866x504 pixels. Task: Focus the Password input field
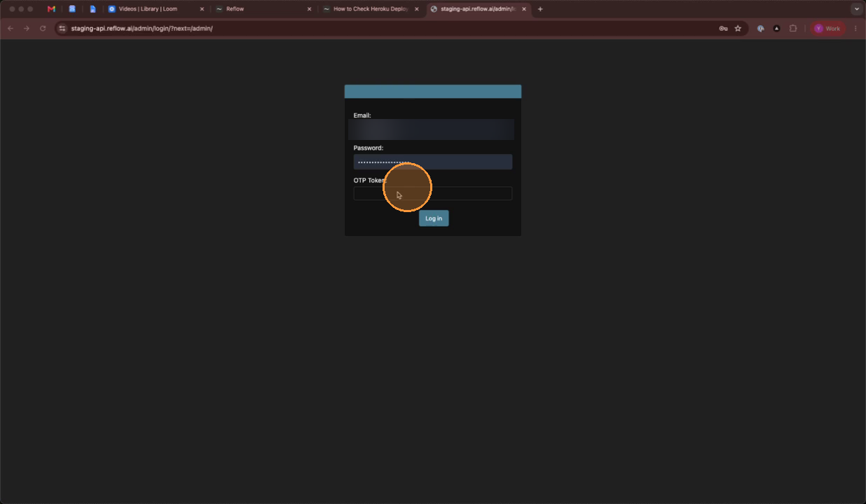coord(433,162)
